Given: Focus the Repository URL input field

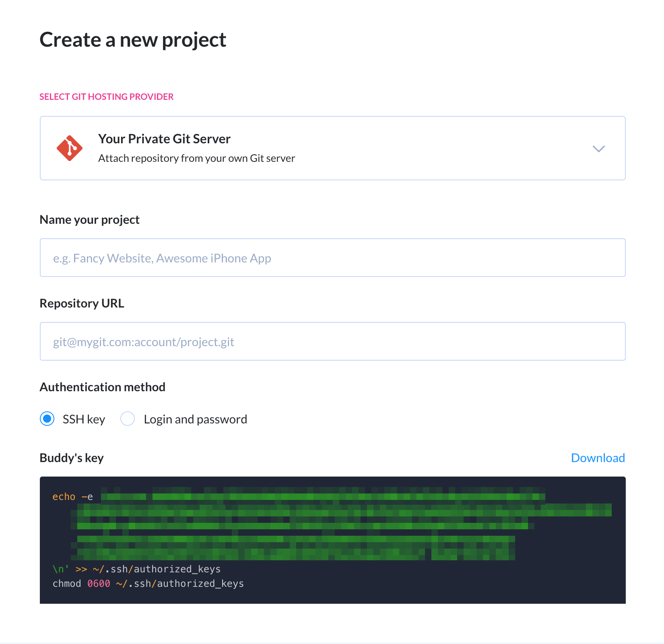Looking at the screenshot, I should tap(332, 341).
